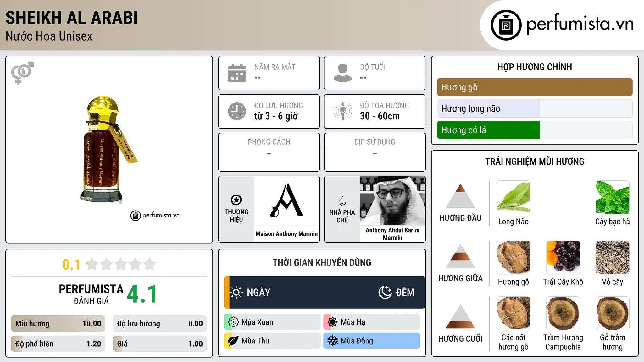Click the sillage value 30 - 60cm

(x=380, y=116)
